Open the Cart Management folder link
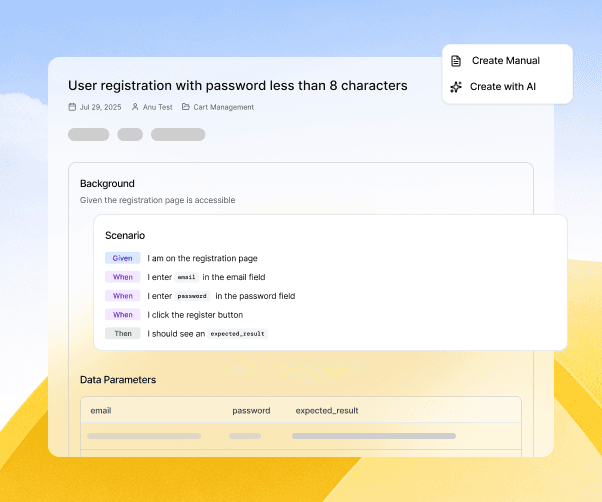 point(223,107)
